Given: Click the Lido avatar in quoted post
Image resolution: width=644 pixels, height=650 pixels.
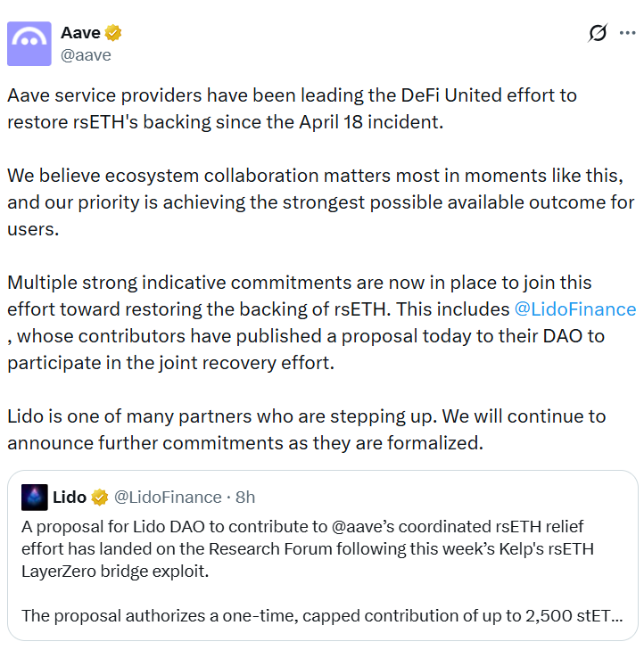Looking at the screenshot, I should click(35, 497).
